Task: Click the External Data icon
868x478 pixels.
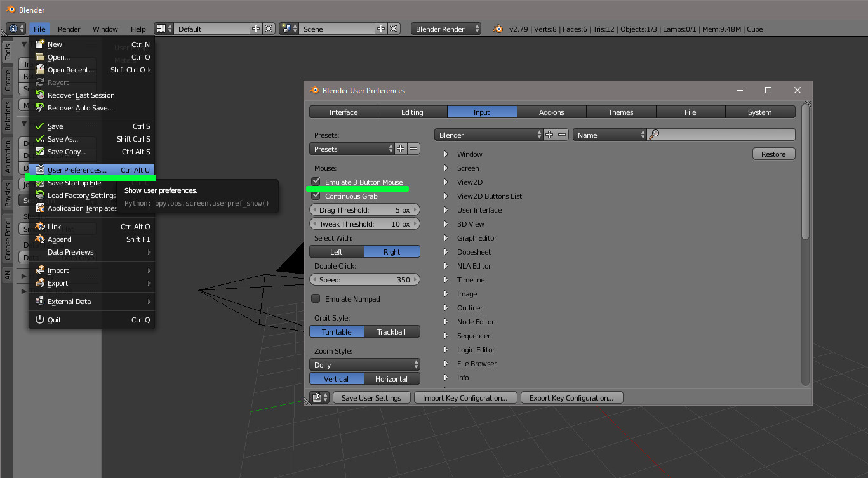Action: pyautogui.click(x=40, y=302)
